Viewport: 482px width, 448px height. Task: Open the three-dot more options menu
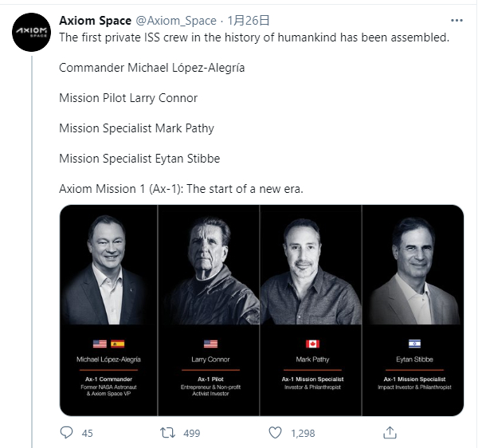point(457,21)
